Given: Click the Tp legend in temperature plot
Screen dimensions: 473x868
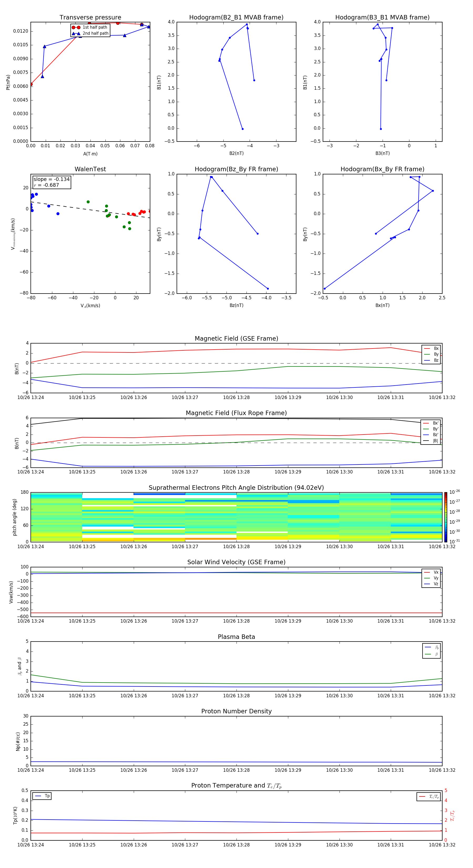Looking at the screenshot, I should [42, 796].
